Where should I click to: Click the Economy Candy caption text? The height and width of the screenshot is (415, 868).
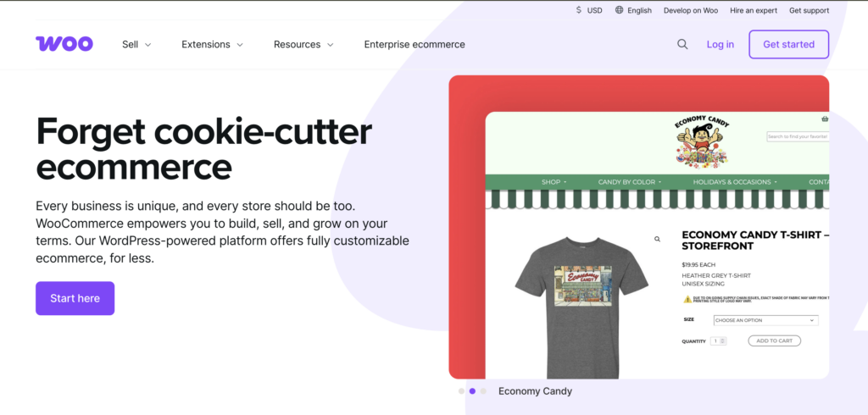536,391
